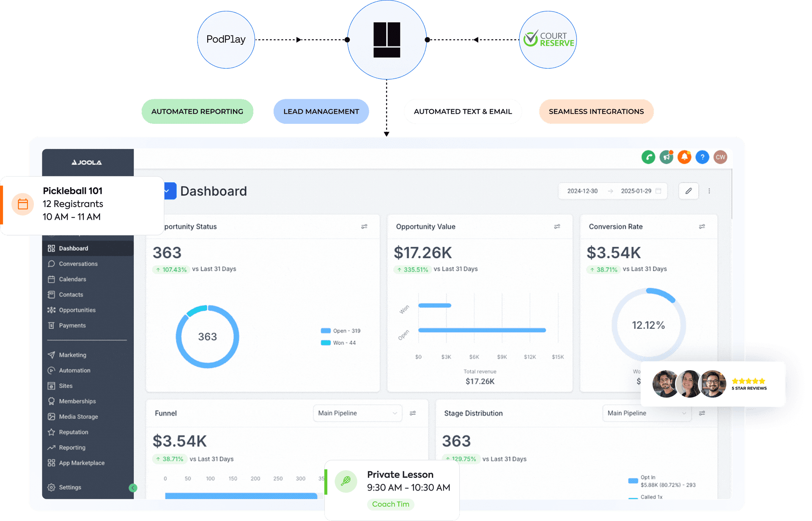Click the edit pencil button near date range

689,191
